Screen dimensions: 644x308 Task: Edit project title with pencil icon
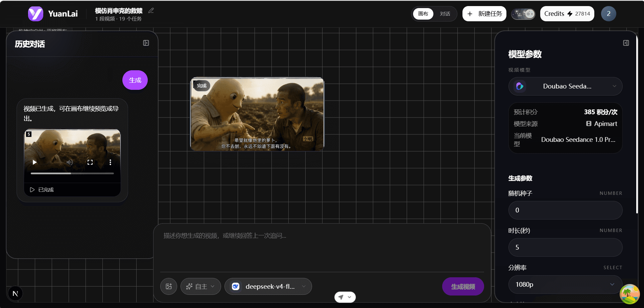pyautogui.click(x=151, y=10)
